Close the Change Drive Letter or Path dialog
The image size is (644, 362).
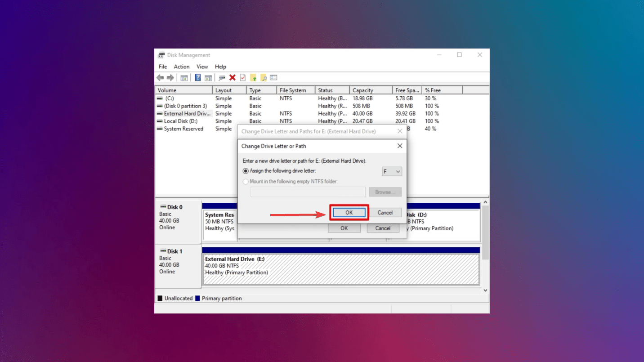tap(400, 146)
